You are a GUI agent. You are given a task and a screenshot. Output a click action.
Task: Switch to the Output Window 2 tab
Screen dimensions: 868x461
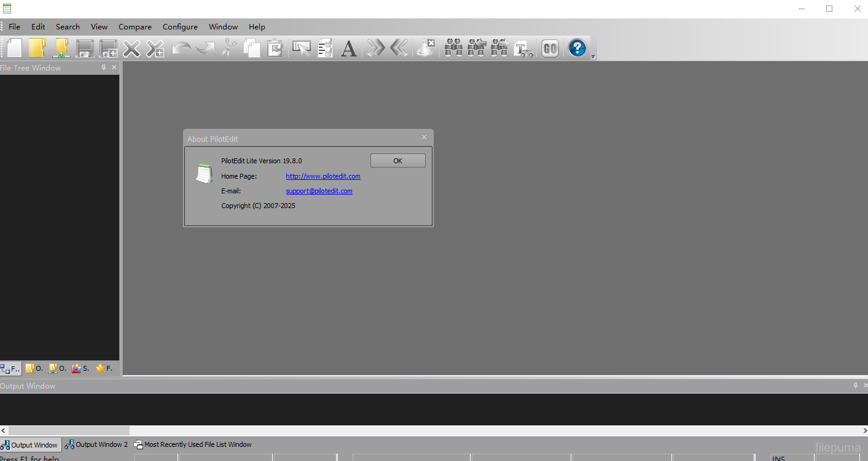[x=96, y=444]
